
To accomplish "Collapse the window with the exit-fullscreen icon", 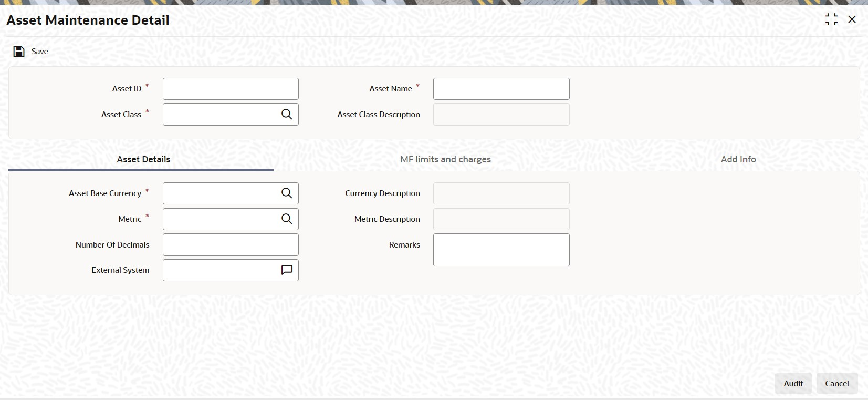I will pos(831,19).
